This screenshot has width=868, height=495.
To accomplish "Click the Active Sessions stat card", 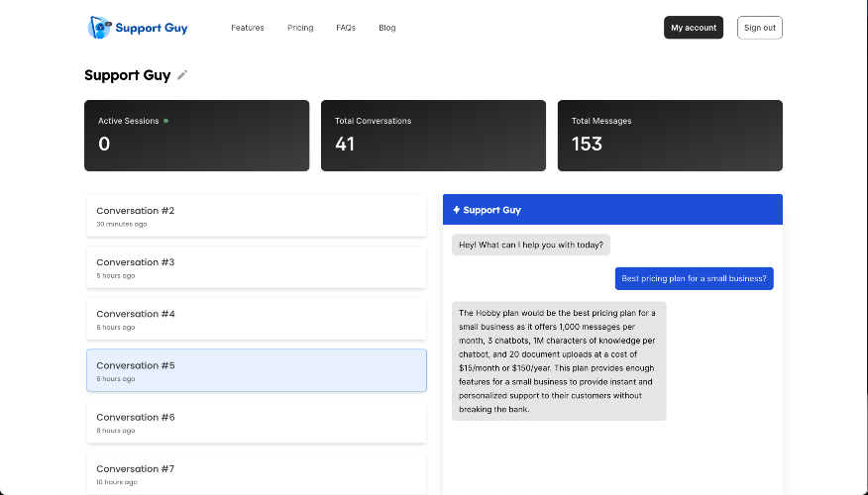I will coord(196,136).
